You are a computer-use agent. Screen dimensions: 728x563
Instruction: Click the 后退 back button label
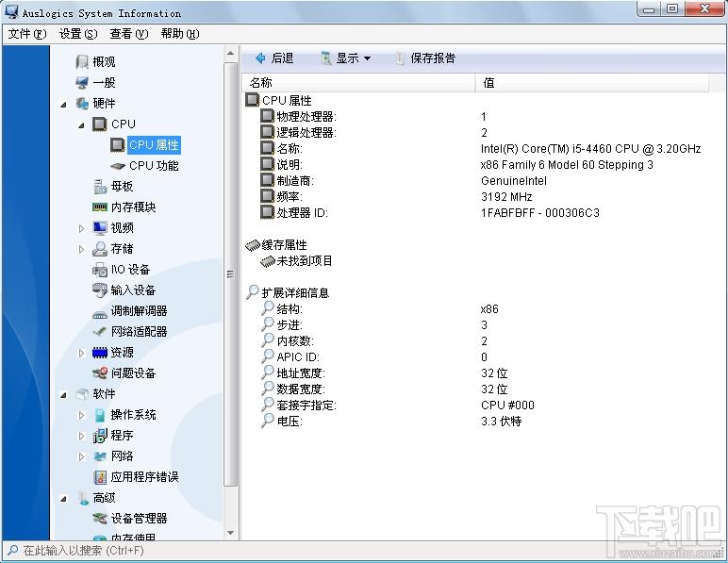pos(282,58)
